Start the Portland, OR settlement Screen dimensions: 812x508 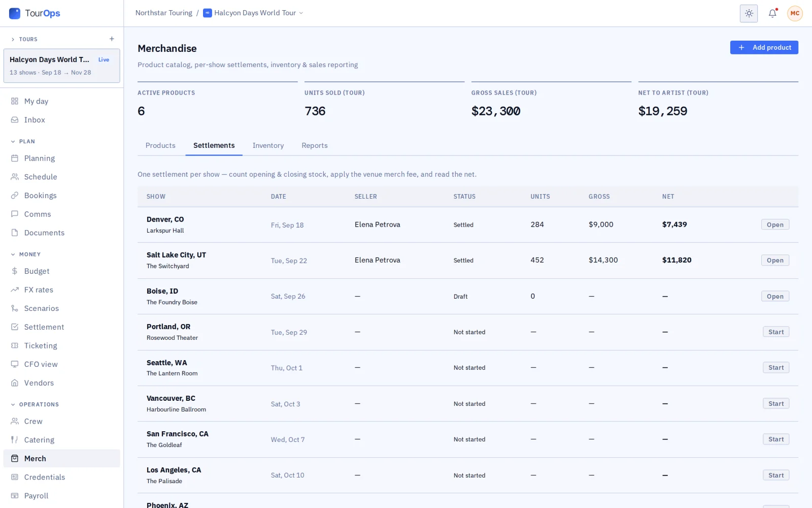[x=776, y=332]
